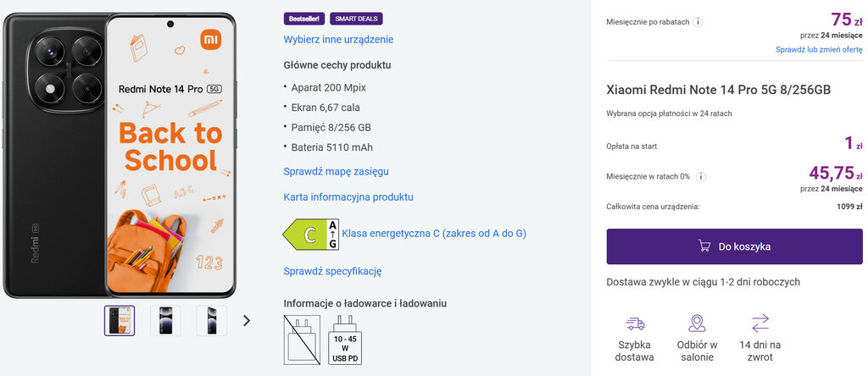Select the first Back to School thumbnail
The width and height of the screenshot is (868, 376).
(120, 320)
